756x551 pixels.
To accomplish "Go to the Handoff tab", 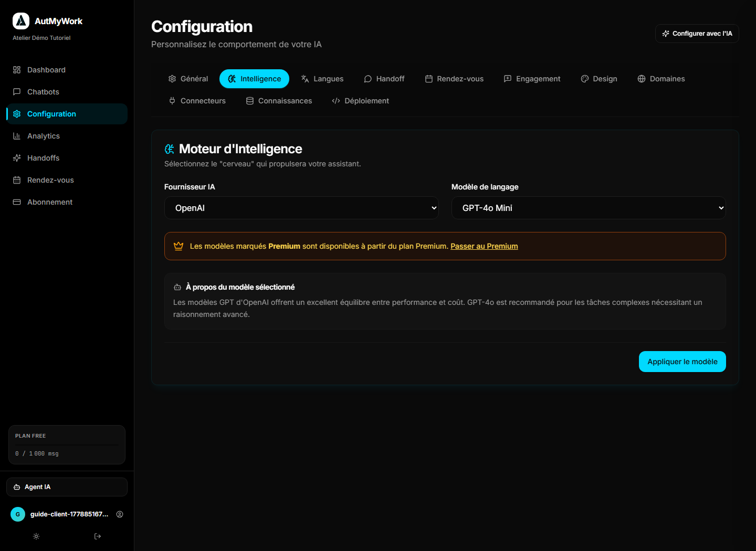I will pos(384,79).
